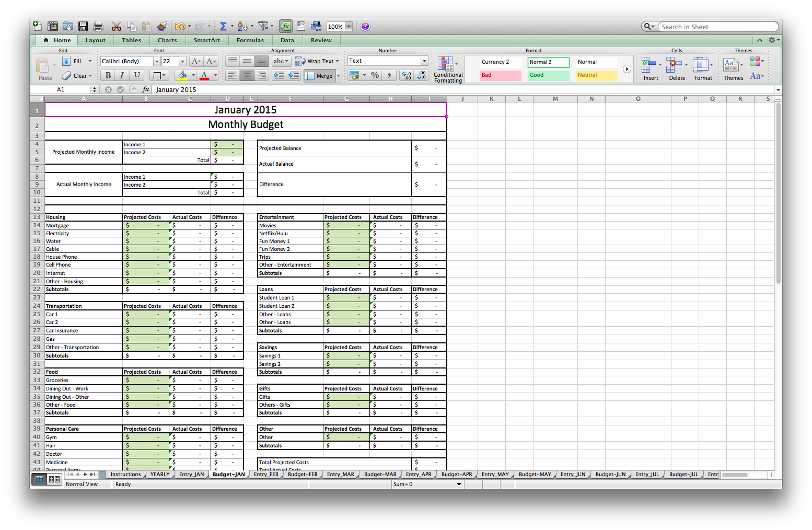
Task: Apply red font color
Action: pyautogui.click(x=205, y=75)
